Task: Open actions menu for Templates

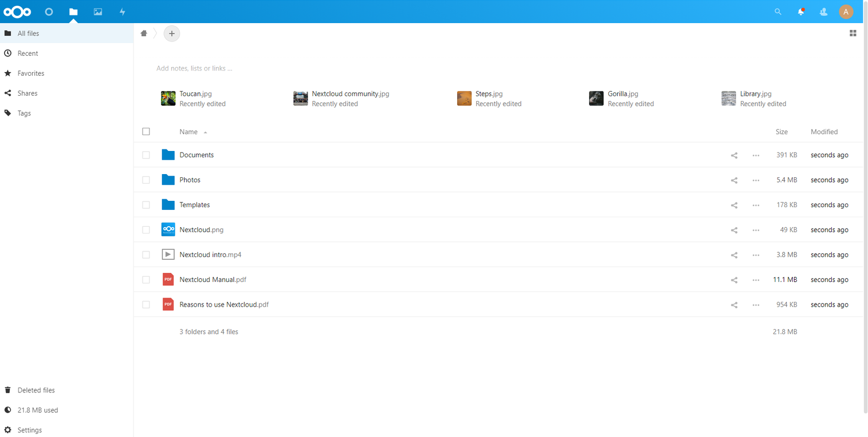Action: tap(756, 205)
